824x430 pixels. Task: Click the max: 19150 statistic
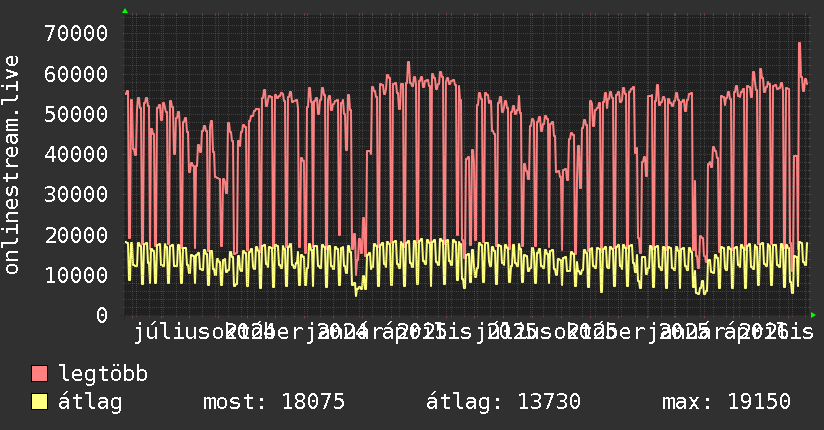click(726, 402)
